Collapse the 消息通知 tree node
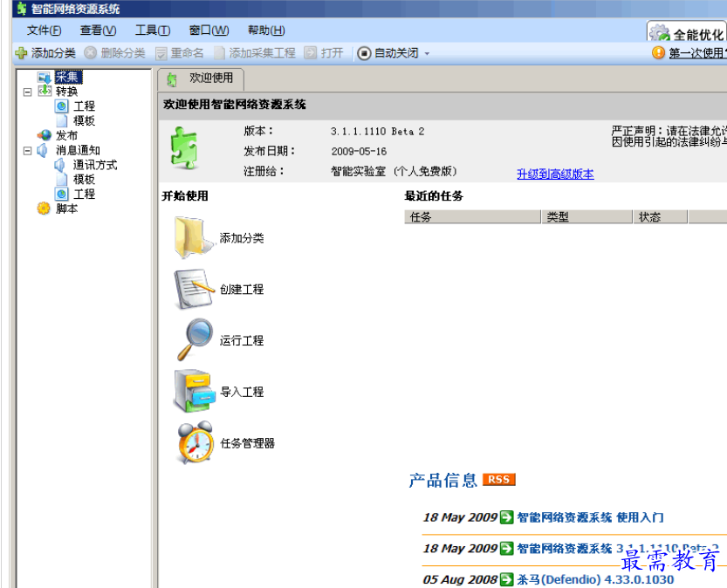The image size is (727, 588). click(x=27, y=151)
